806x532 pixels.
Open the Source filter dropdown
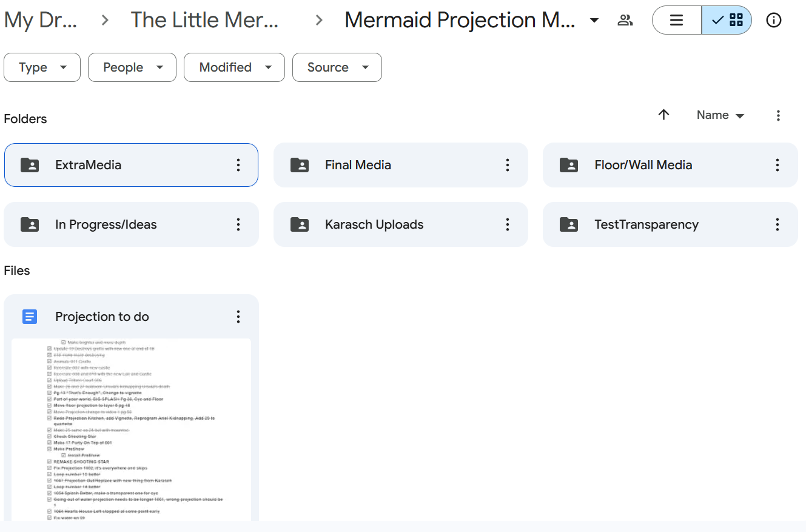click(x=337, y=67)
